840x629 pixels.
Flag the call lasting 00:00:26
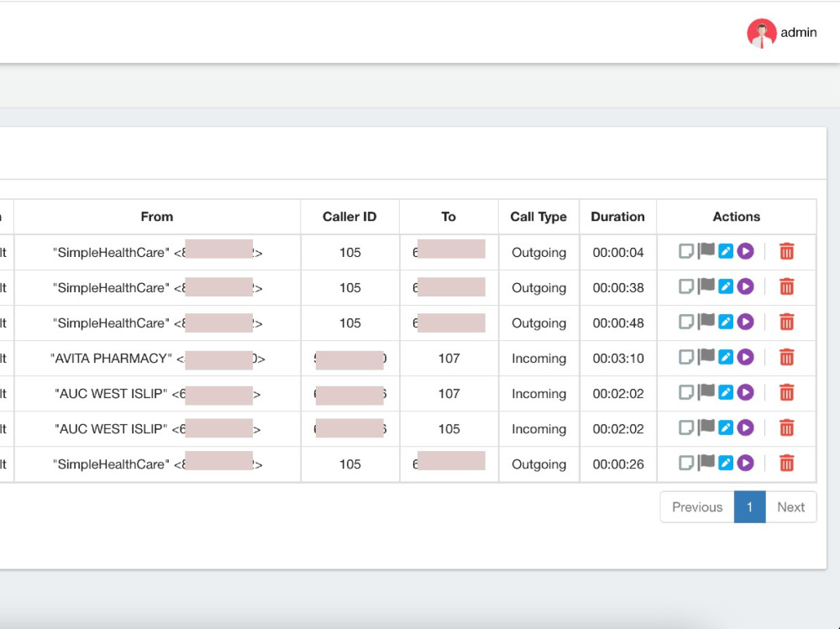point(706,463)
